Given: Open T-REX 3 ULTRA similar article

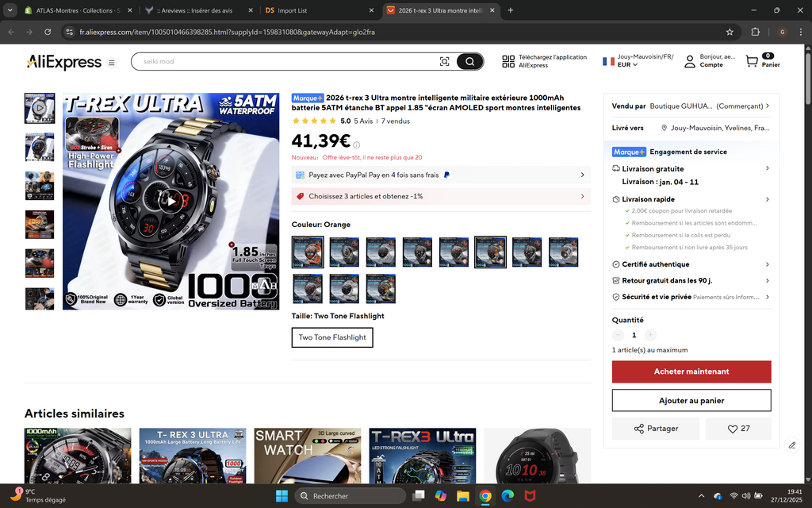Looking at the screenshot, I should (193, 456).
